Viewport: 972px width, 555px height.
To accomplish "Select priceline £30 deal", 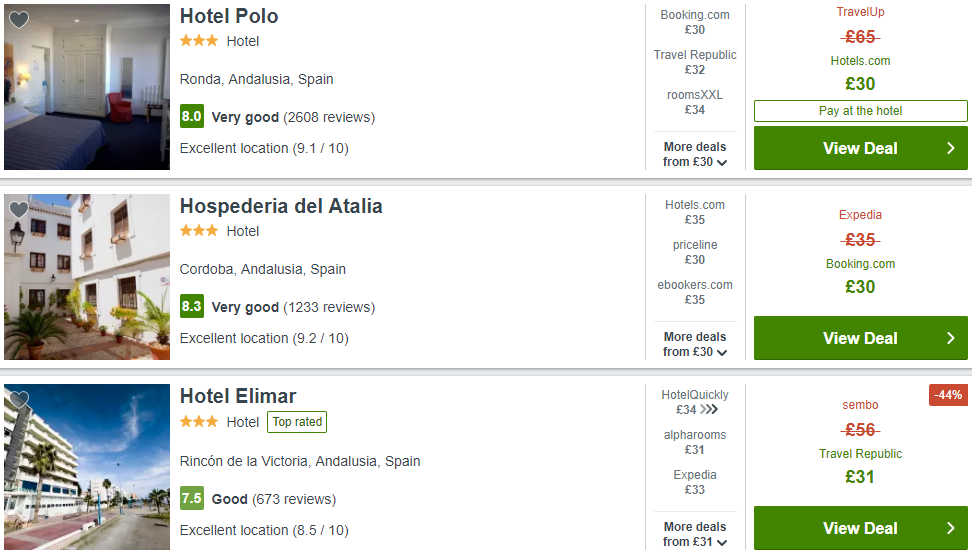I will tap(695, 252).
